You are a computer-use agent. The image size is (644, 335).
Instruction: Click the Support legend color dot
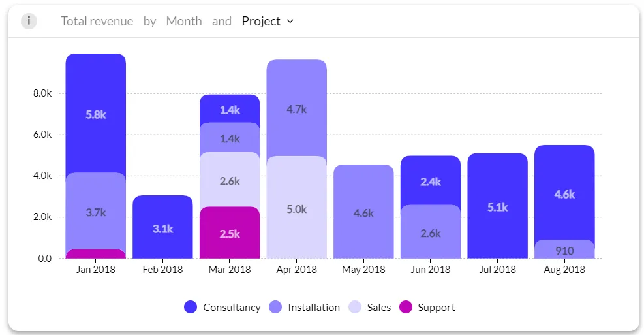(406, 307)
